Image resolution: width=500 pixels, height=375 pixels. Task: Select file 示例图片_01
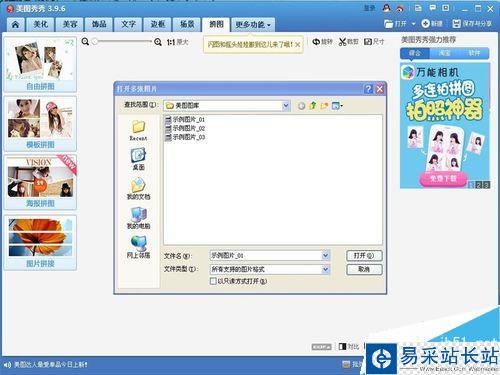(185, 119)
